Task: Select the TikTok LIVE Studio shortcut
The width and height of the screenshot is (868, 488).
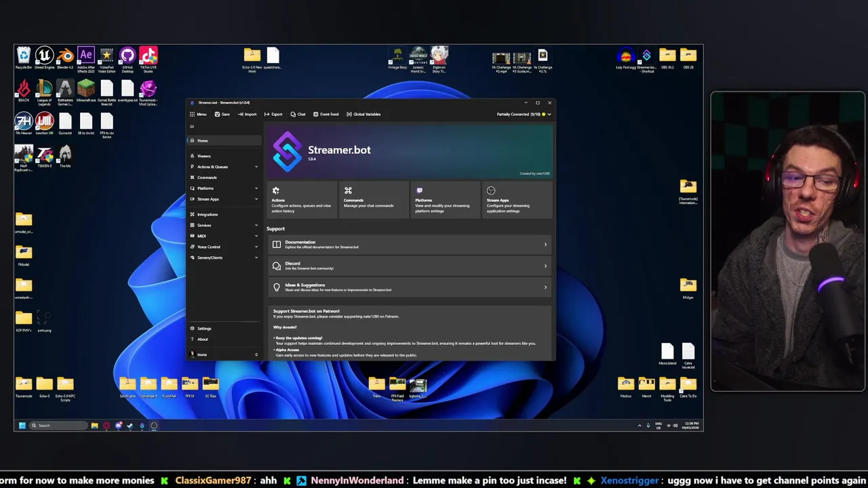Action: point(149,60)
